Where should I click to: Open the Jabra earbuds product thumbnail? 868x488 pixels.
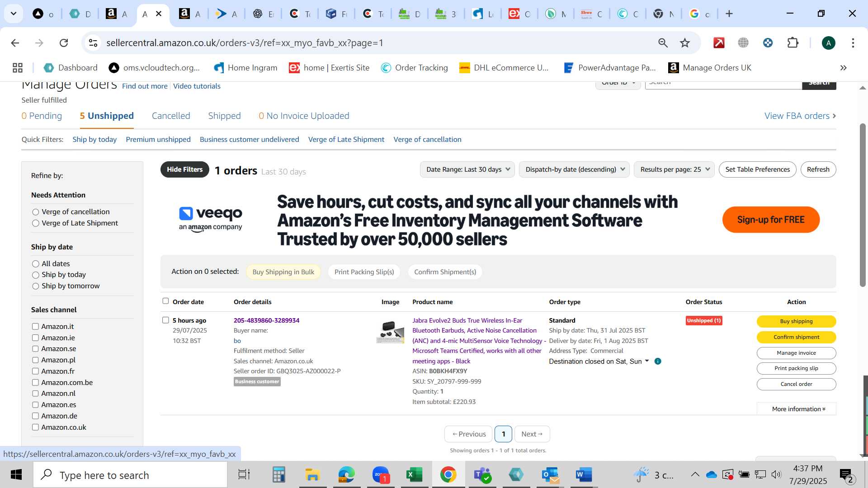[x=390, y=332]
